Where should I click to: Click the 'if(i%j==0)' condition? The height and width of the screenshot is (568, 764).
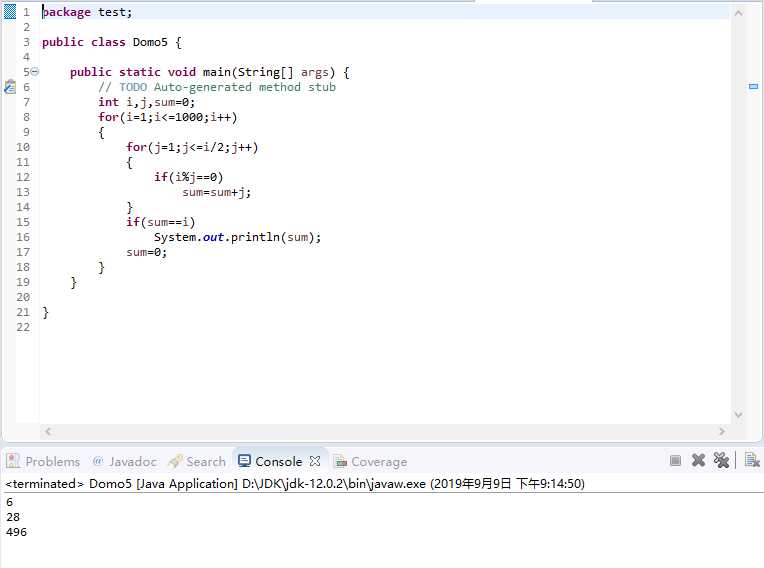(188, 177)
